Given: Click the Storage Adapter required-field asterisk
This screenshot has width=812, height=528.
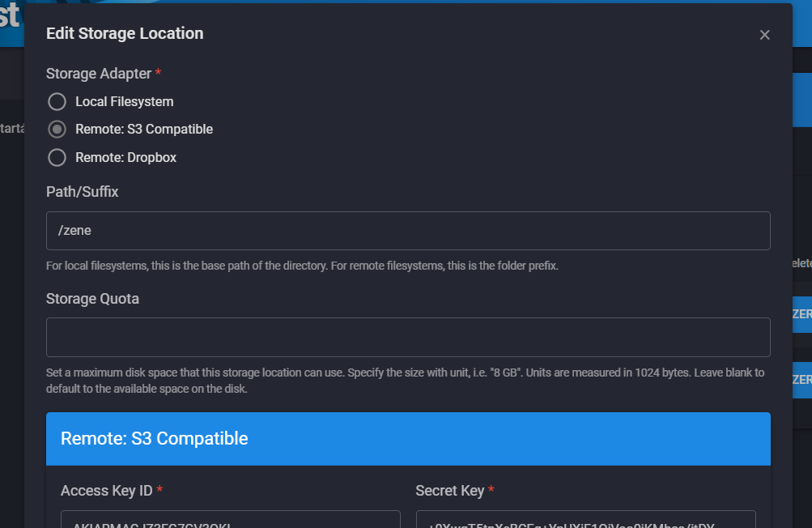Looking at the screenshot, I should pyautogui.click(x=158, y=73).
